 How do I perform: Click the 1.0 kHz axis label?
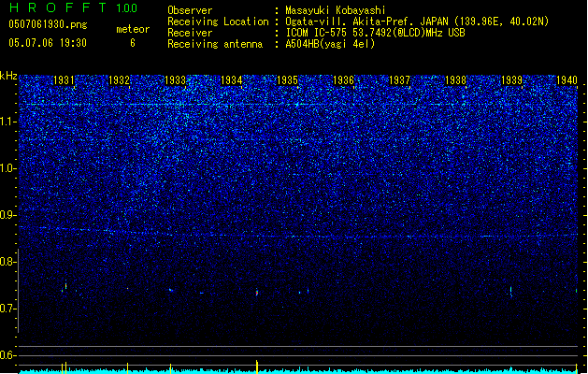click(x=8, y=168)
